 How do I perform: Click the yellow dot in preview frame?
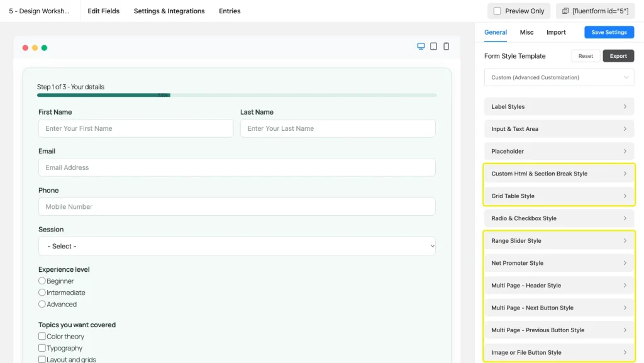pyautogui.click(x=35, y=48)
